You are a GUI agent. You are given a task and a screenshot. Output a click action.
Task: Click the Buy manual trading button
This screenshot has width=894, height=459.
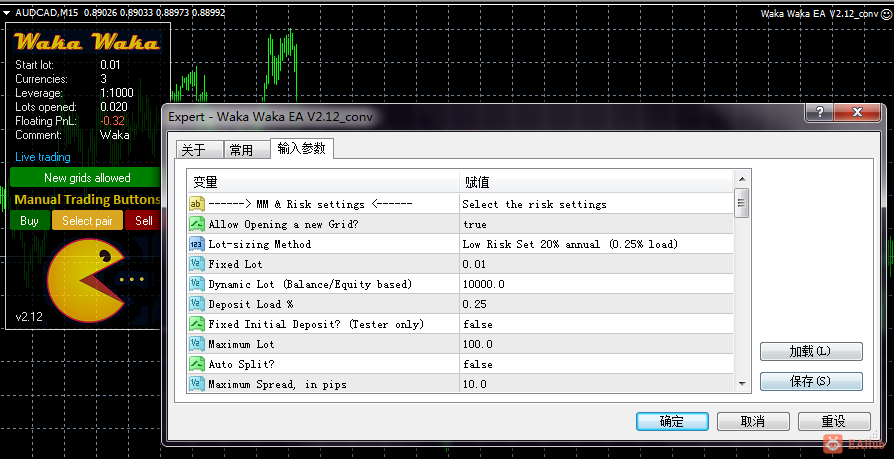[x=30, y=221]
